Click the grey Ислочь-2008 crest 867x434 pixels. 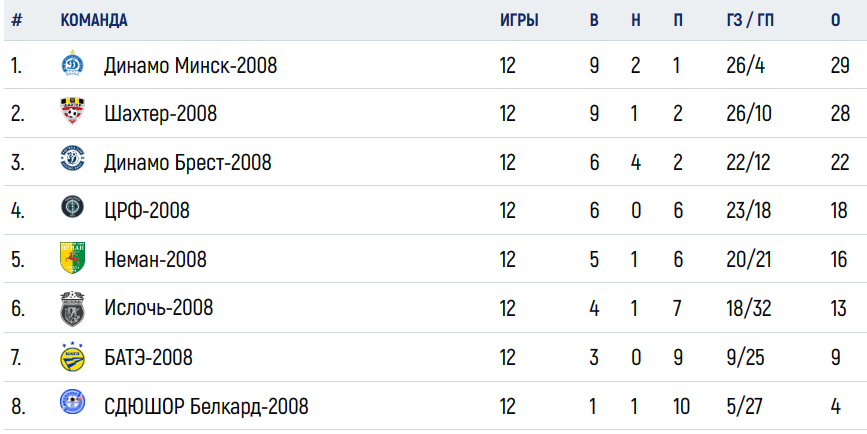(72, 308)
